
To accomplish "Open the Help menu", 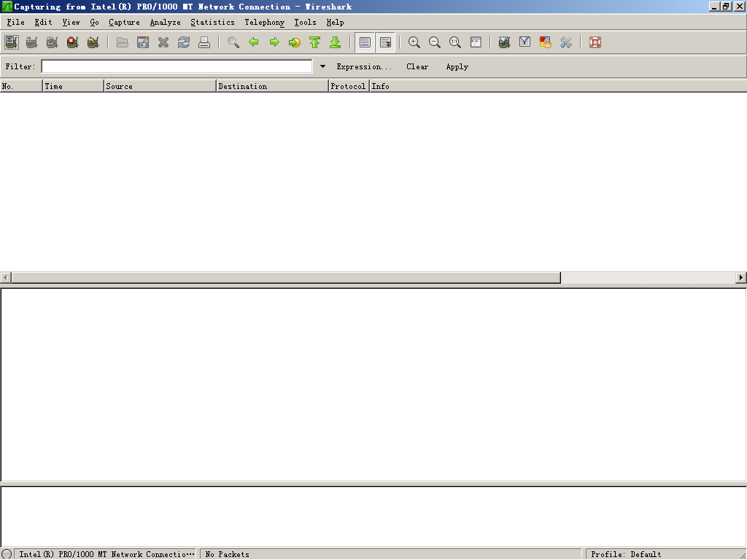I will (x=336, y=23).
